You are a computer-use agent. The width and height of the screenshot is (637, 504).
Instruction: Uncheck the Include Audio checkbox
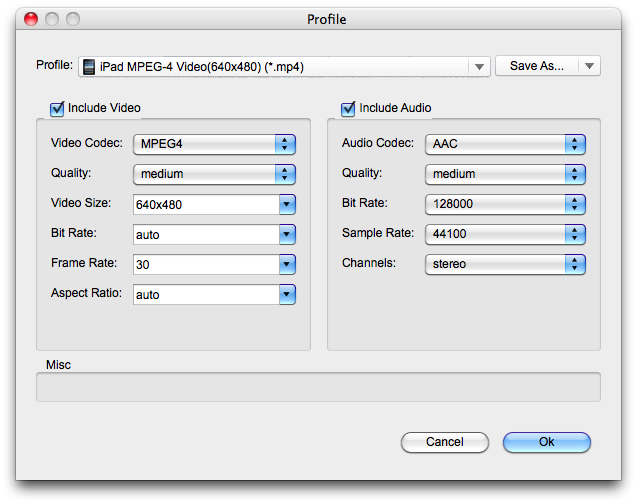click(x=348, y=109)
